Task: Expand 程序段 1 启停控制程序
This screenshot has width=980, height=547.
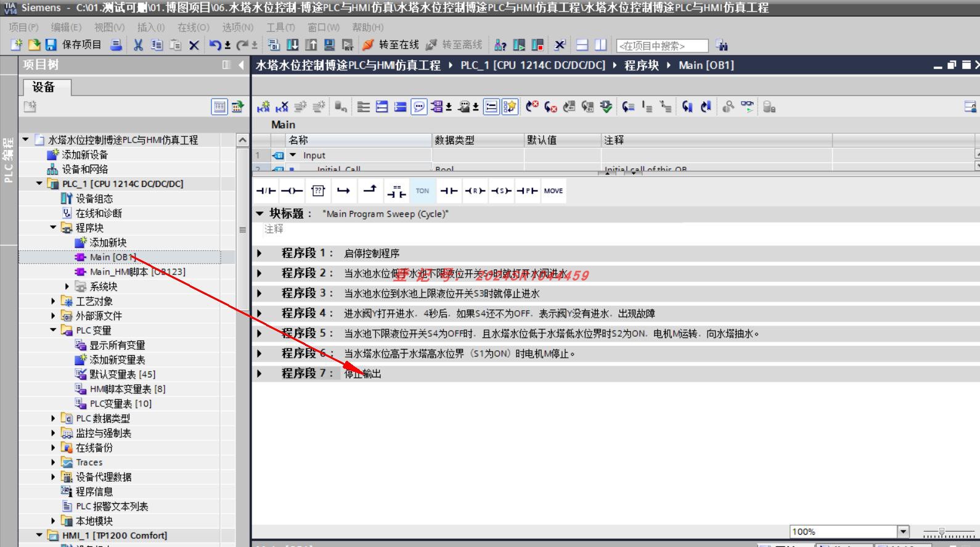Action: tap(259, 253)
